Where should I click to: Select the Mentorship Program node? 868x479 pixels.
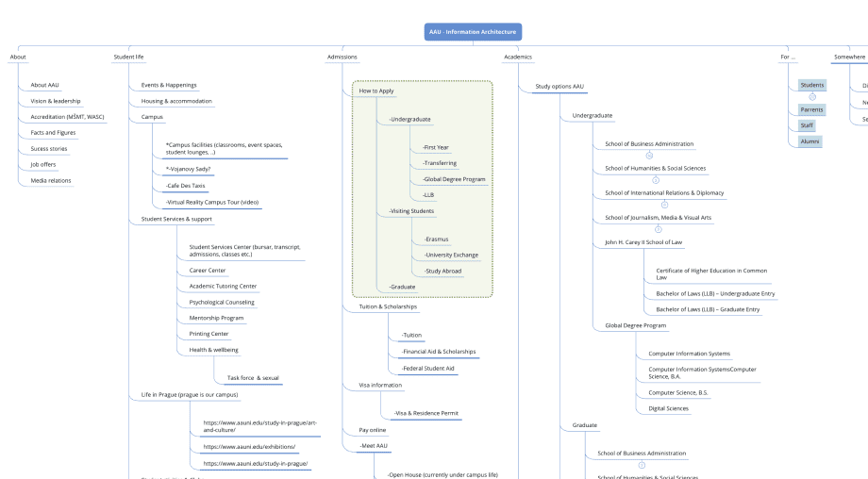(216, 318)
